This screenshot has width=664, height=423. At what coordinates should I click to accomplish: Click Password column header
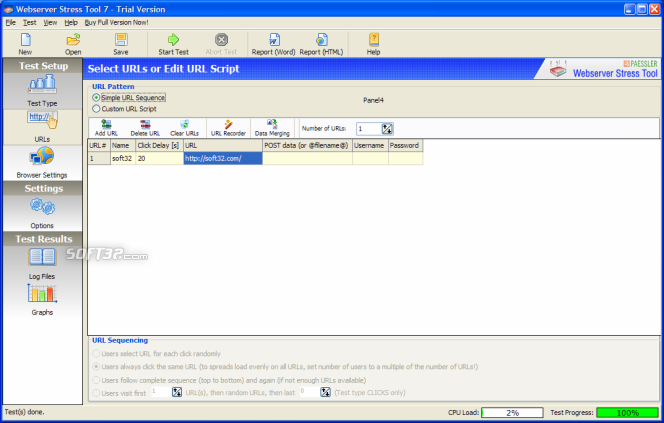[x=406, y=145]
